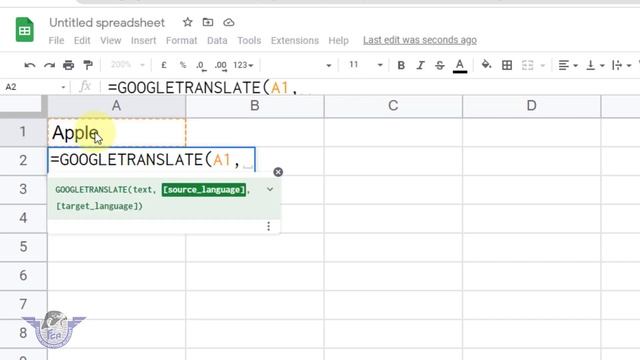The image size is (640, 360).
Task: Close the GOOGLETRANSLATE formula help popup
Action: (278, 172)
